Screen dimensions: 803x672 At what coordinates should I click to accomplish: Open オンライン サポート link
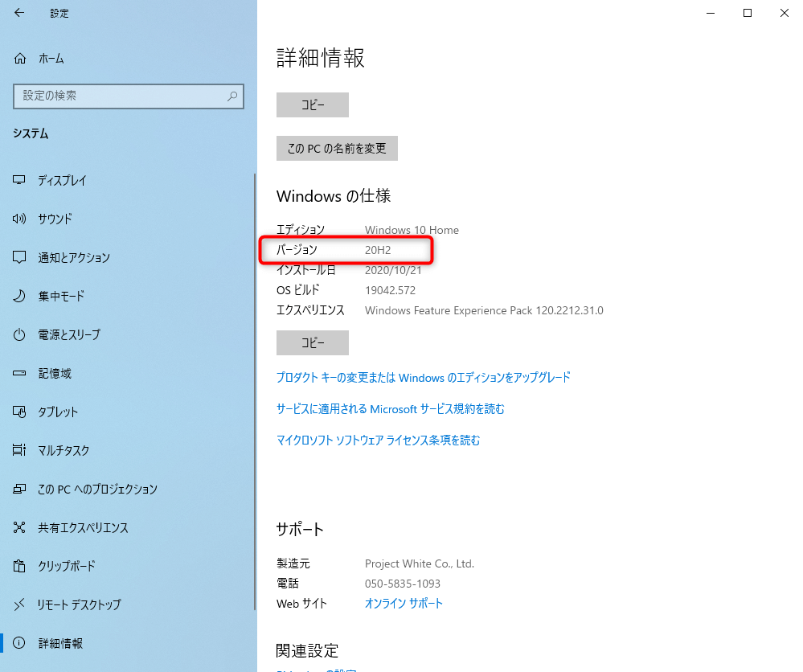tap(404, 604)
